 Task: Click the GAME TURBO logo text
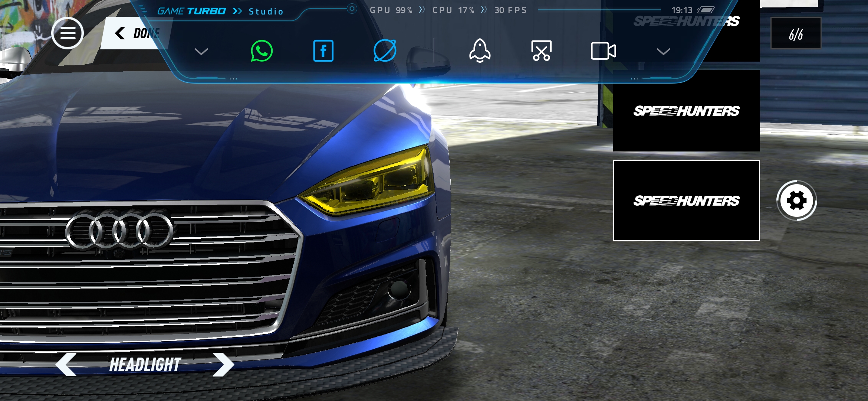click(191, 11)
